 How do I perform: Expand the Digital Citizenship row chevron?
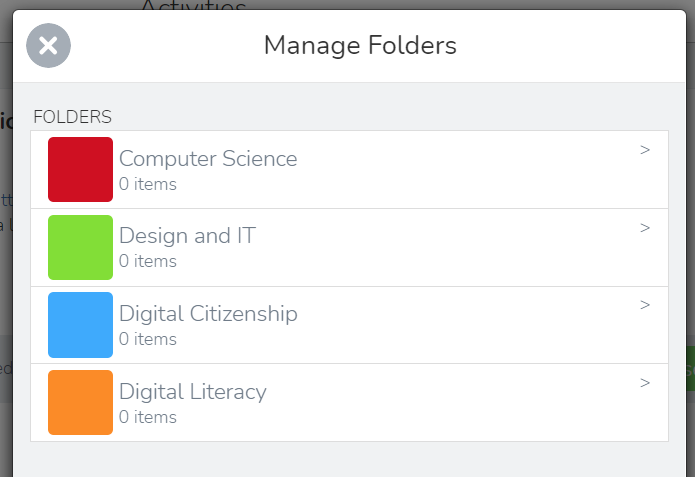[x=645, y=305]
